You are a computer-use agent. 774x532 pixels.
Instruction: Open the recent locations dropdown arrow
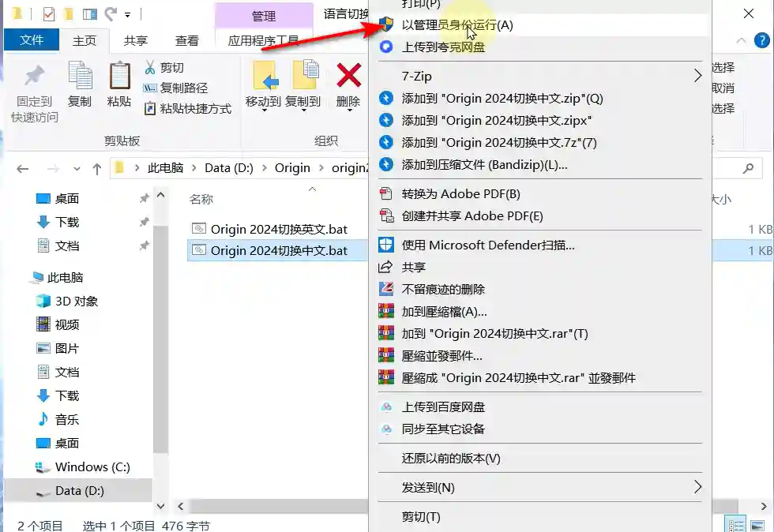coord(77,169)
